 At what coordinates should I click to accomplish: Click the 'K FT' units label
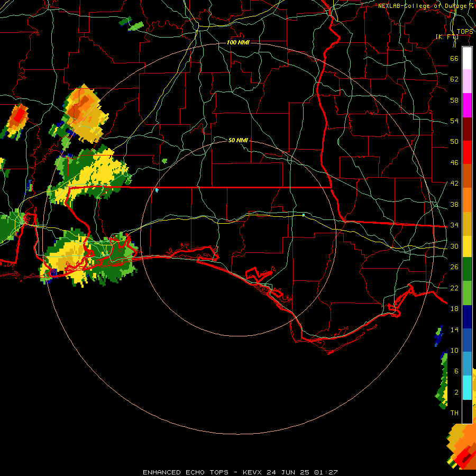(x=447, y=37)
